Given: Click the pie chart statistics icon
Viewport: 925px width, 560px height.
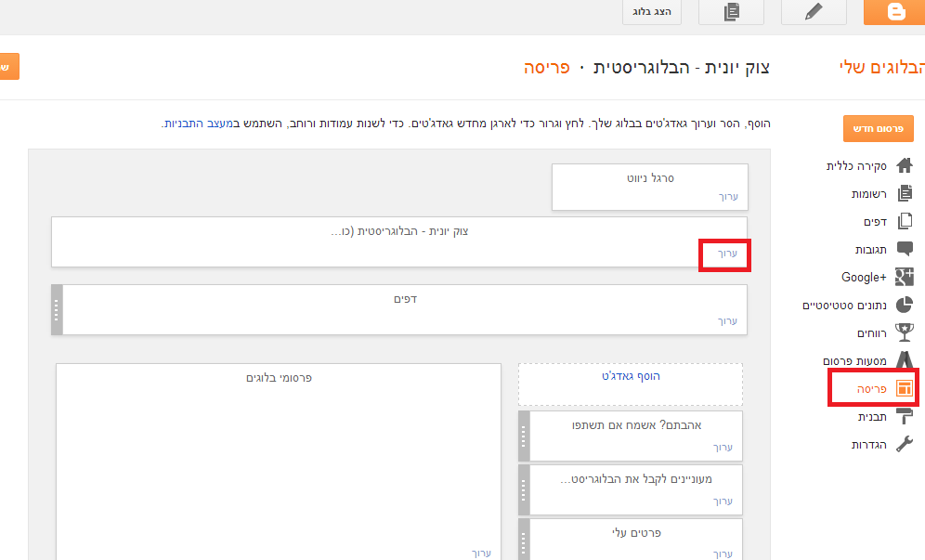Looking at the screenshot, I should [x=905, y=305].
